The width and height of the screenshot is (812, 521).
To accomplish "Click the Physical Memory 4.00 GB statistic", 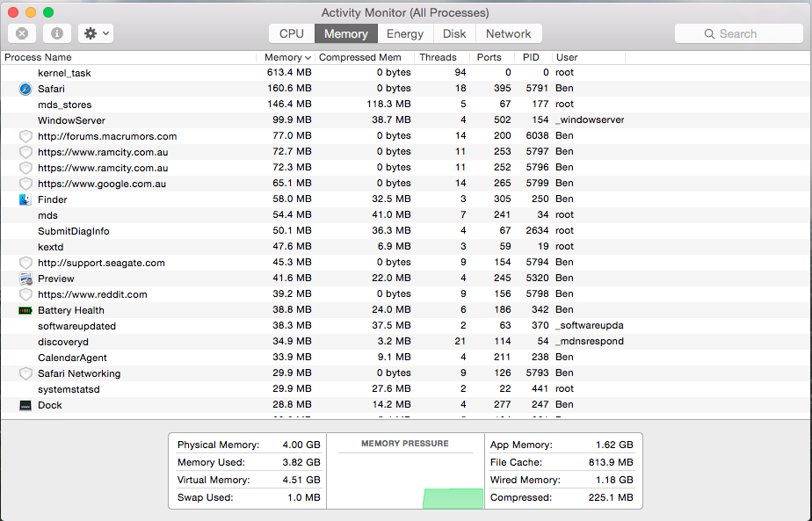I will tap(249, 445).
